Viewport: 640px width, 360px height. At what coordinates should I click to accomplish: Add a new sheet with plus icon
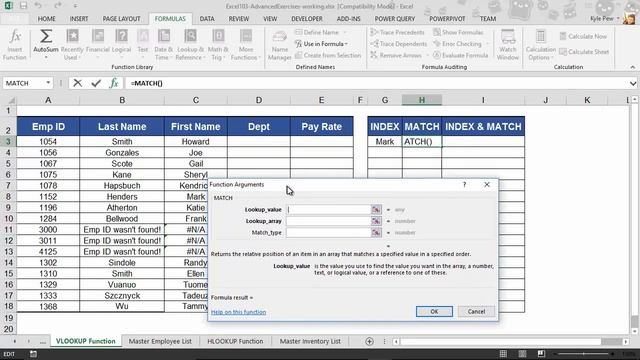pos(369,341)
